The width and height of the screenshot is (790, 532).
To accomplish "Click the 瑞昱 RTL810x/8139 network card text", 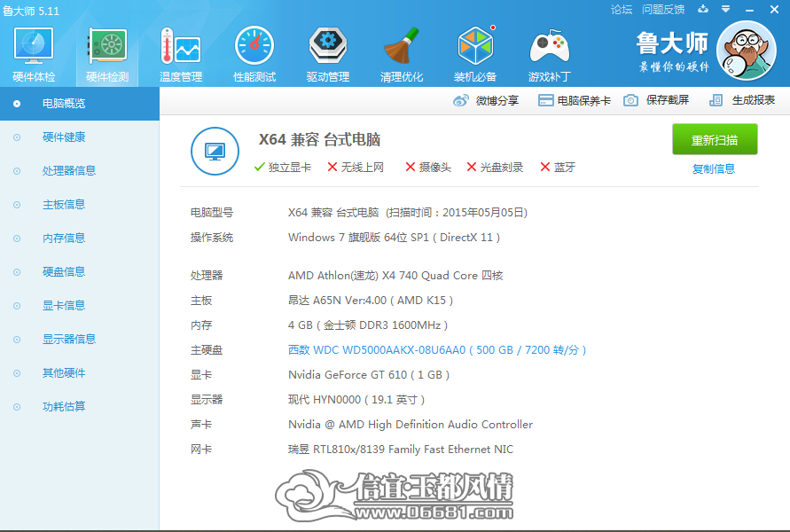I will pos(401,450).
